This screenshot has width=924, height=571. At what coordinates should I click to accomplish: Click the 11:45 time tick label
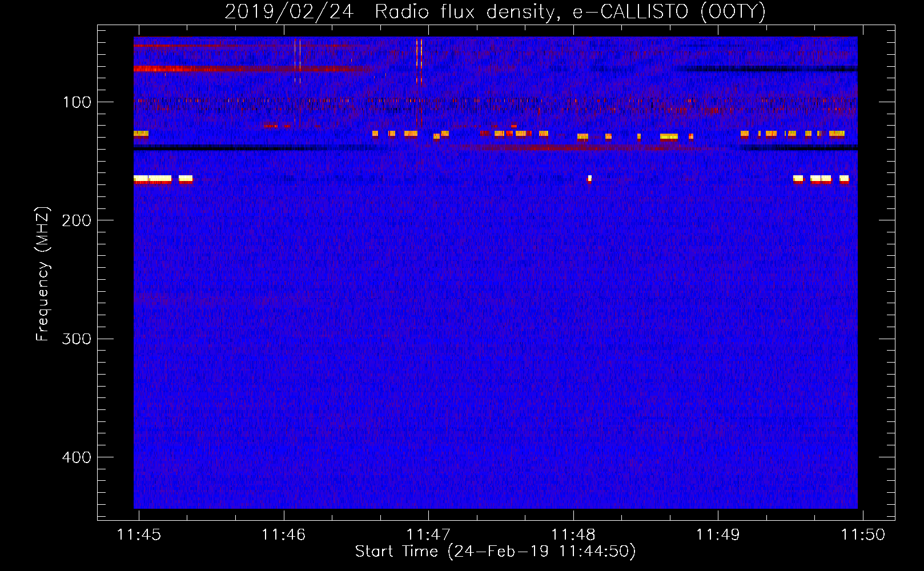(x=139, y=534)
